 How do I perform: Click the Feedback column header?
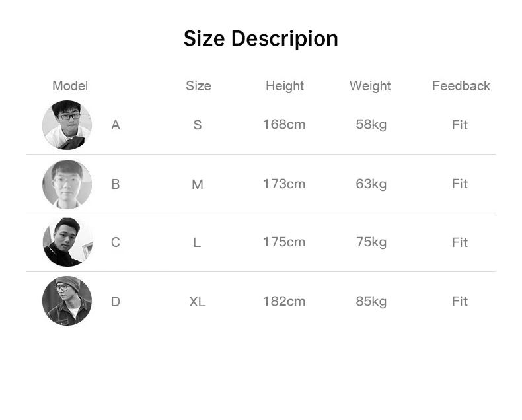pyautogui.click(x=461, y=86)
